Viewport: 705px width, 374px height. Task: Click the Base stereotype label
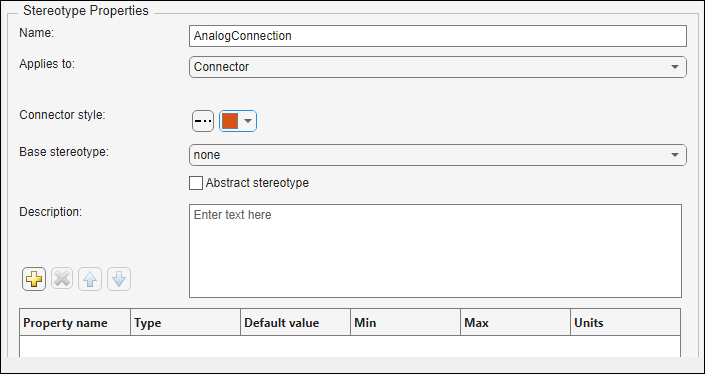64,151
